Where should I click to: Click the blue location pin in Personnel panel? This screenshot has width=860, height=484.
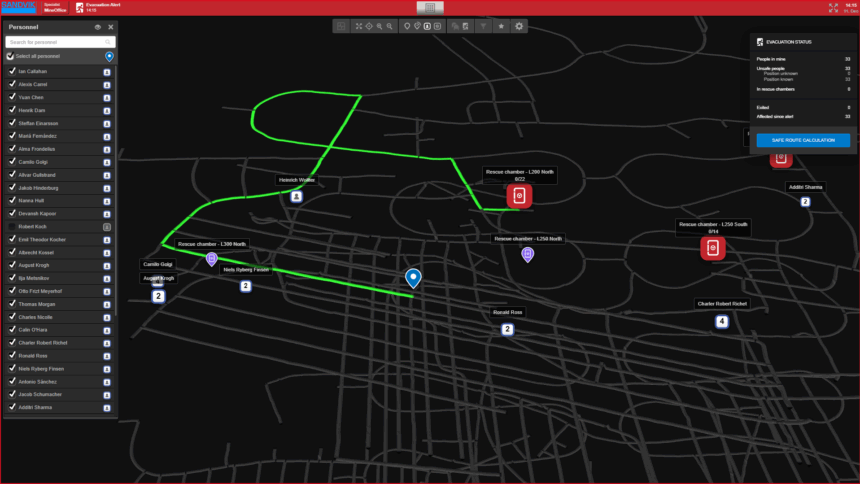pos(109,57)
